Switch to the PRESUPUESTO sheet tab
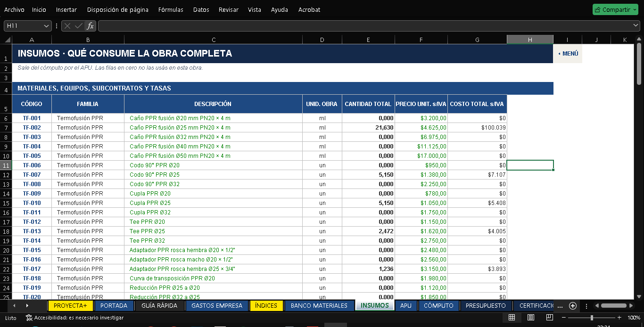This screenshot has width=644, height=327. tap(486, 306)
